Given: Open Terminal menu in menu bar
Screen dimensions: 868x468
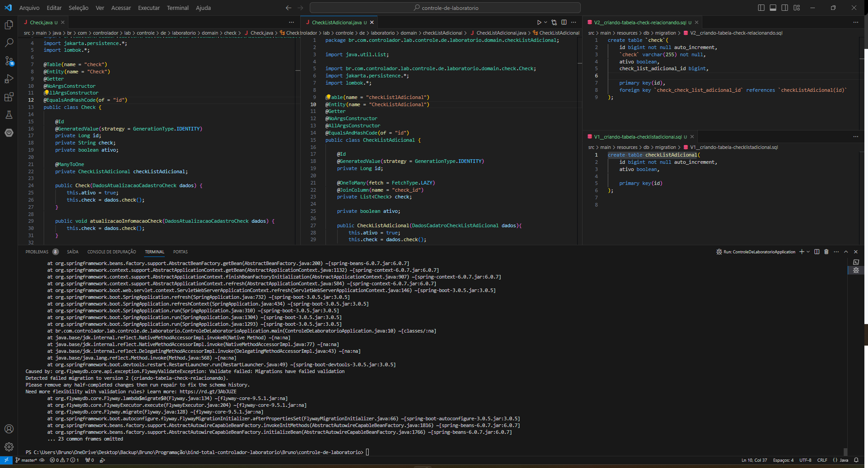Looking at the screenshot, I should click(x=178, y=8).
